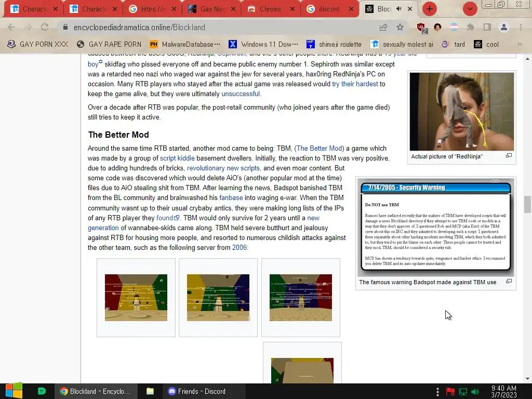Enlarge the Badspot warning via caption icon
The image size is (532, 399).
[x=509, y=281]
